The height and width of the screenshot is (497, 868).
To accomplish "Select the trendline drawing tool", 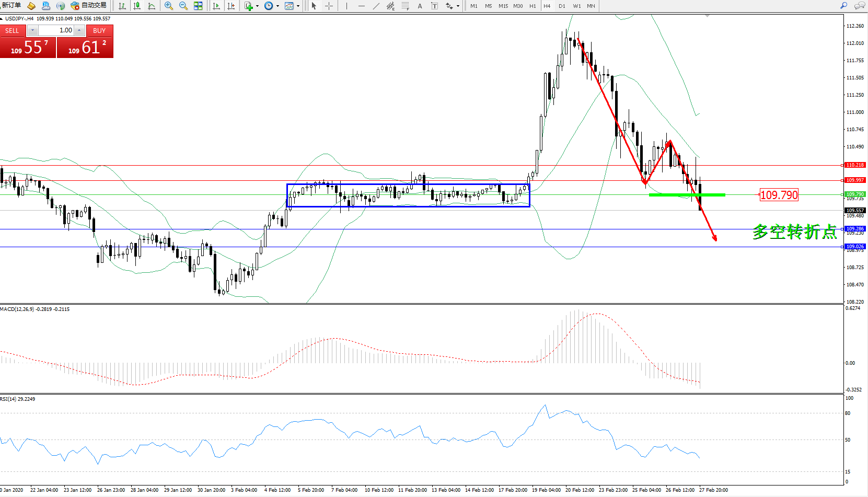I will (376, 6).
